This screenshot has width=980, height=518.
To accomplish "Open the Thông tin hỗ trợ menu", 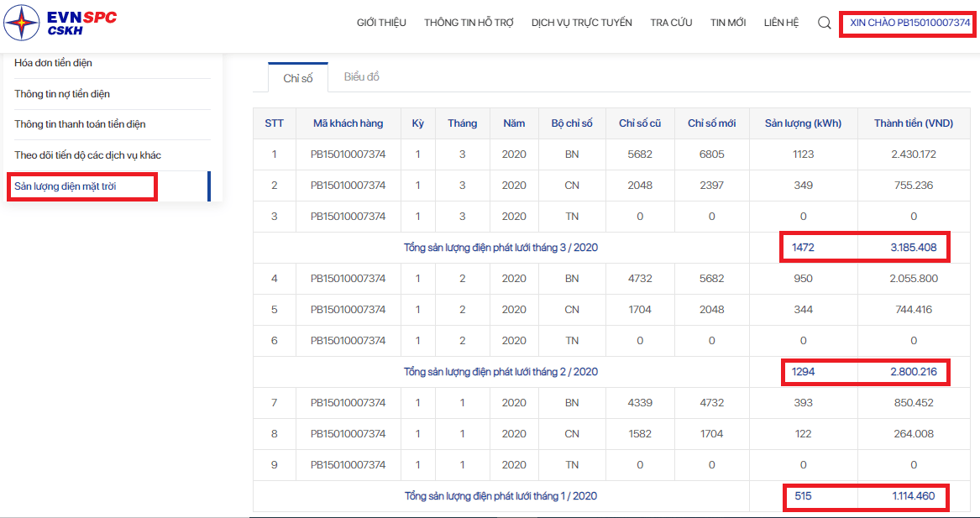I will [x=469, y=23].
